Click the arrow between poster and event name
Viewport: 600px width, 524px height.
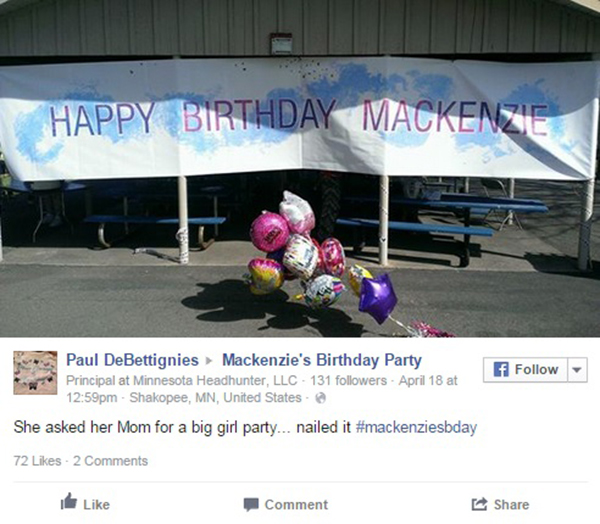tap(209, 361)
